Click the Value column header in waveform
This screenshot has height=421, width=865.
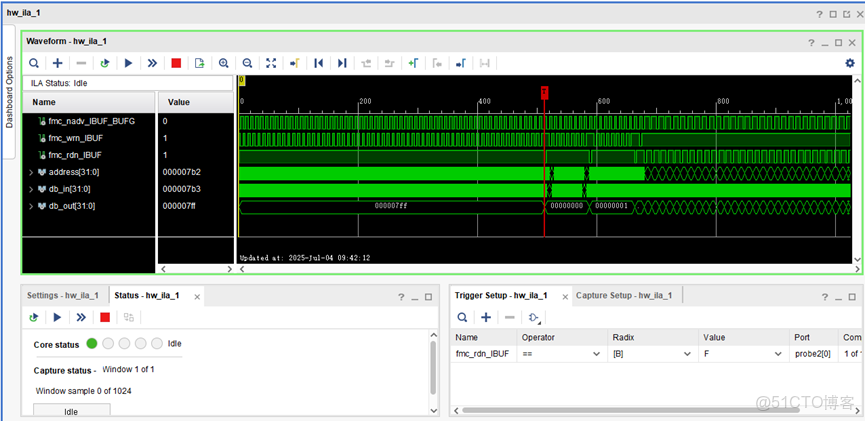196,102
